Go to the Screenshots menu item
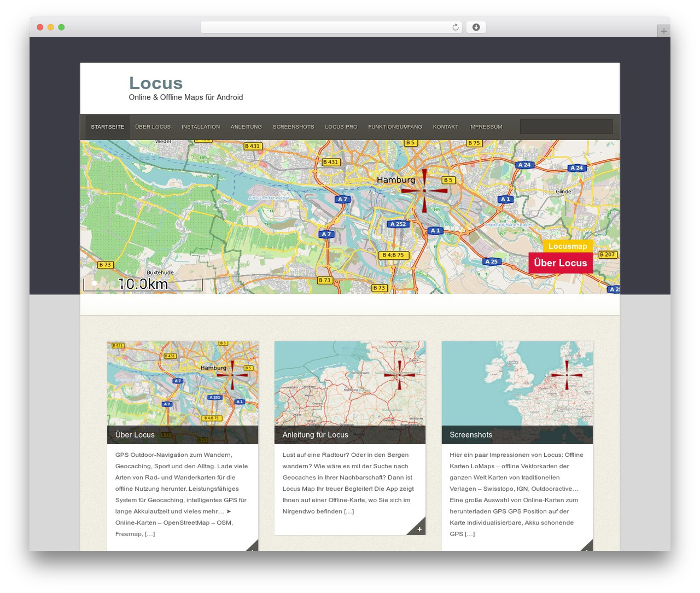The width and height of the screenshot is (700, 593). pyautogui.click(x=294, y=127)
